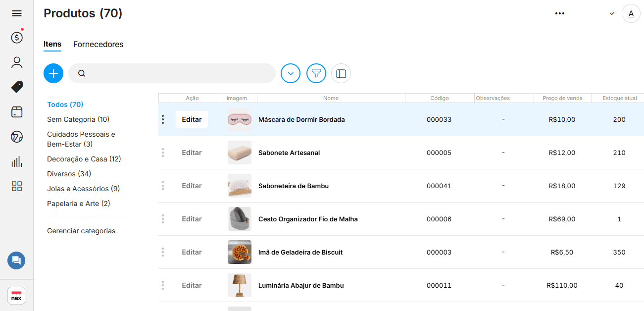Click price R$110,00 cell

(x=562, y=285)
